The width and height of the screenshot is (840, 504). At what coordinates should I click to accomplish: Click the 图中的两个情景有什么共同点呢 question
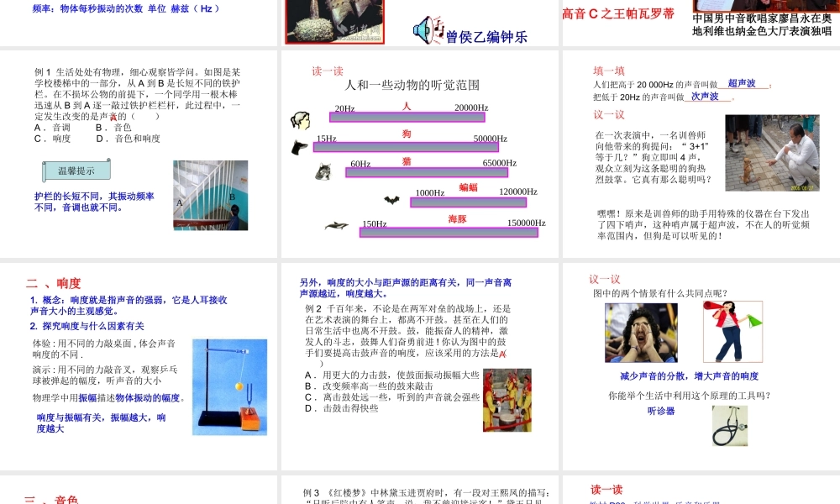(x=660, y=293)
